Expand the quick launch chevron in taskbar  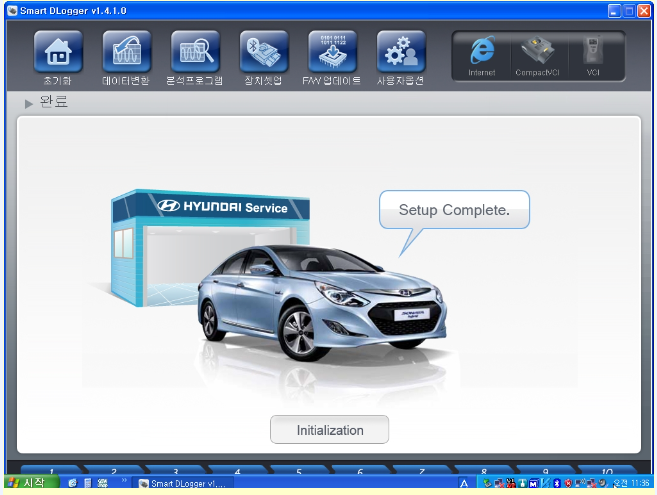[x=124, y=480]
